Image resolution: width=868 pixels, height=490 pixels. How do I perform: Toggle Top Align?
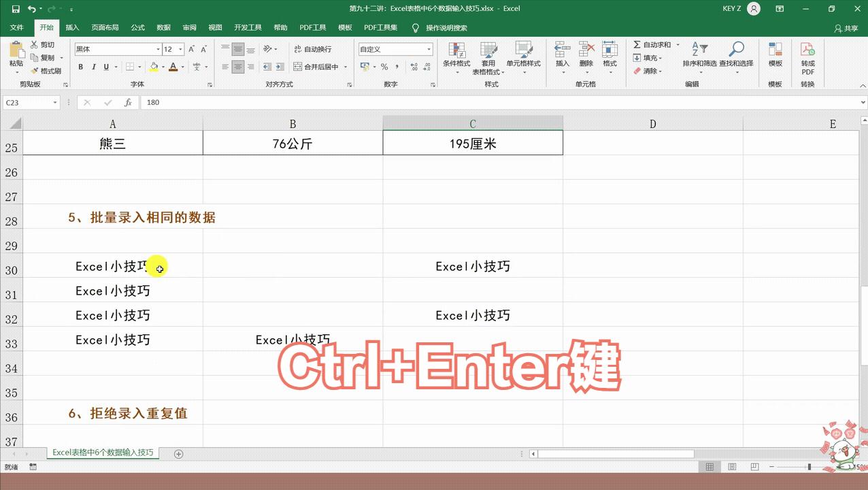click(x=225, y=49)
